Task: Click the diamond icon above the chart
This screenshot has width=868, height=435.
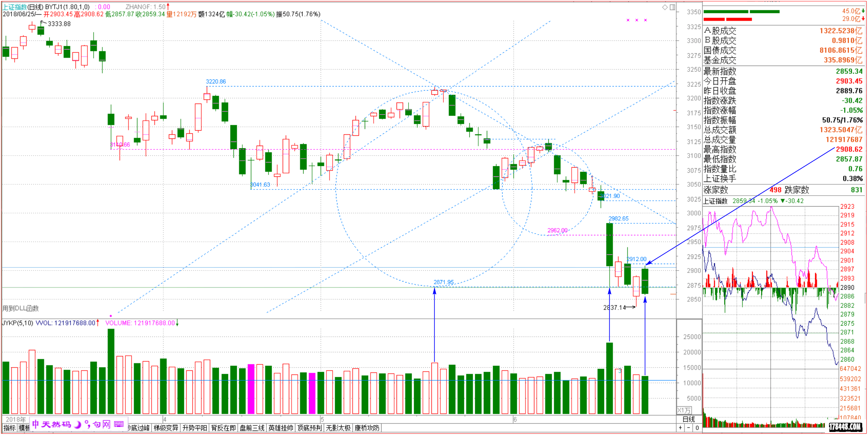Action: [665, 7]
